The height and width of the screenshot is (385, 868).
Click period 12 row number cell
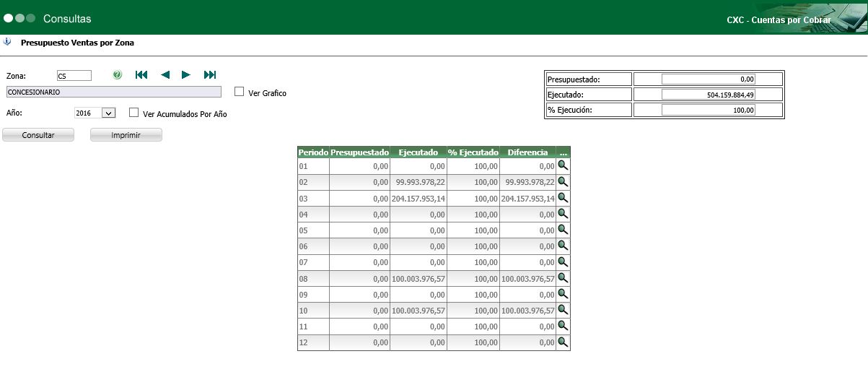[x=313, y=342]
